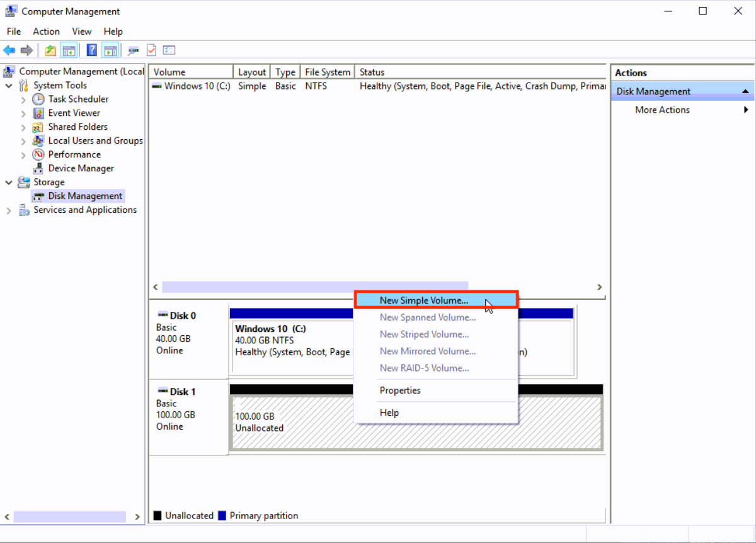Click the NTFS file system cell
This screenshot has height=543, width=756.
point(316,86)
